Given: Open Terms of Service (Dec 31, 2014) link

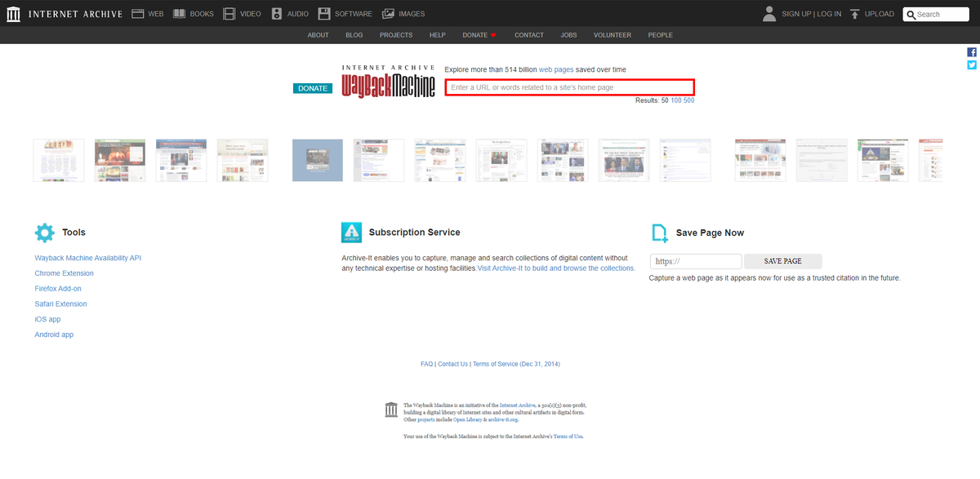Looking at the screenshot, I should [x=516, y=364].
